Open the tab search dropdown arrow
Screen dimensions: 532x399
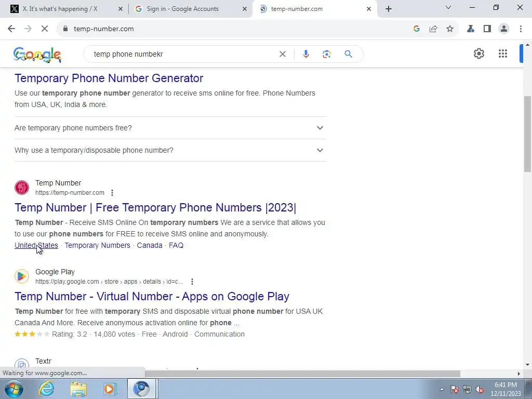click(x=448, y=7)
